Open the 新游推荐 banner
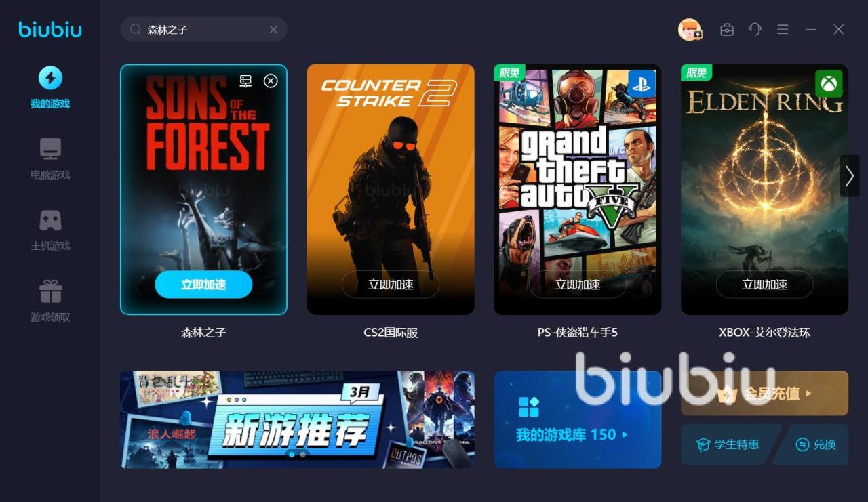The height and width of the screenshot is (502, 868). (x=298, y=419)
